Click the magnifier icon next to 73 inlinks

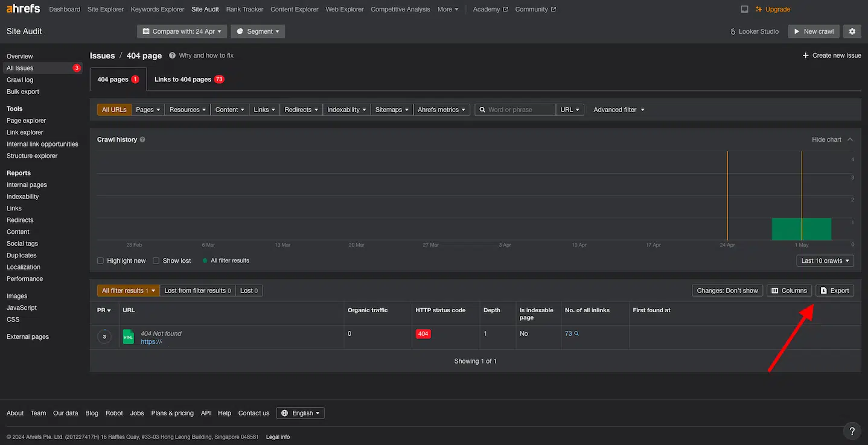576,333
